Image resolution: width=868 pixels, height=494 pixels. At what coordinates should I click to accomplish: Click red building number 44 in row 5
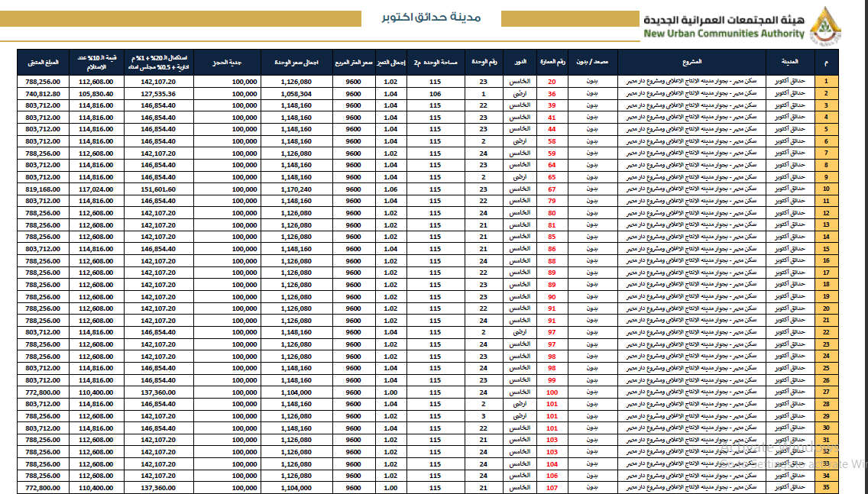click(x=552, y=130)
